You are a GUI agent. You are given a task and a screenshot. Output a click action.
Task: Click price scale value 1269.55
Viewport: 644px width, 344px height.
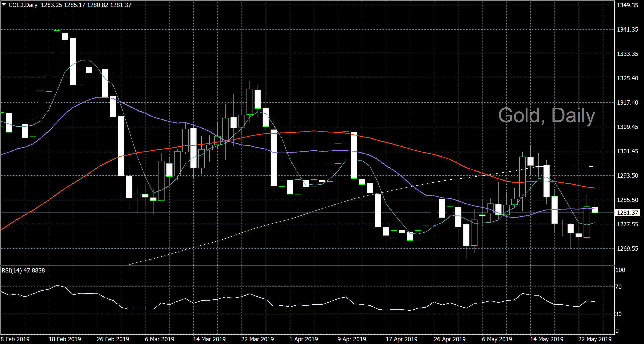pyautogui.click(x=627, y=249)
